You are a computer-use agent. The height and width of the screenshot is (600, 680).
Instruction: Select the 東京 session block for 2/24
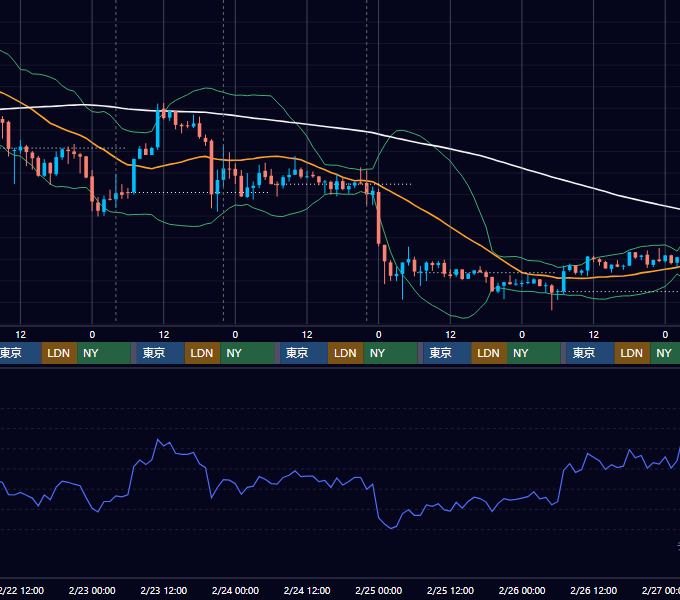(x=304, y=353)
